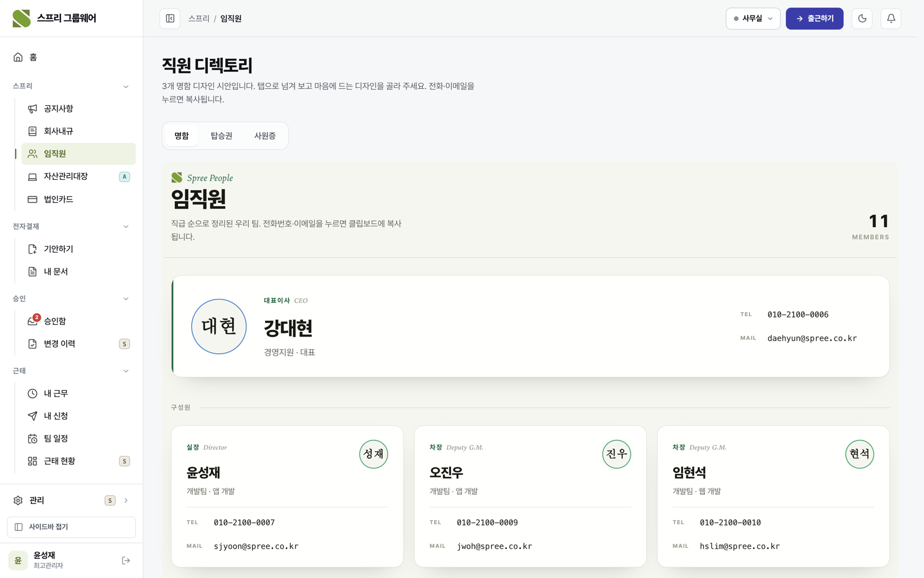
Task: Switch to the 사원증 tab
Action: click(264, 136)
